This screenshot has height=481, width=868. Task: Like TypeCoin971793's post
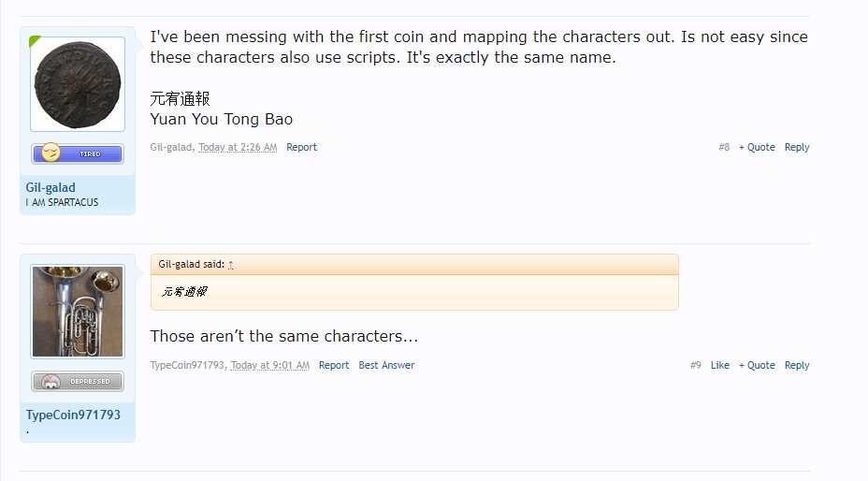pyautogui.click(x=719, y=365)
